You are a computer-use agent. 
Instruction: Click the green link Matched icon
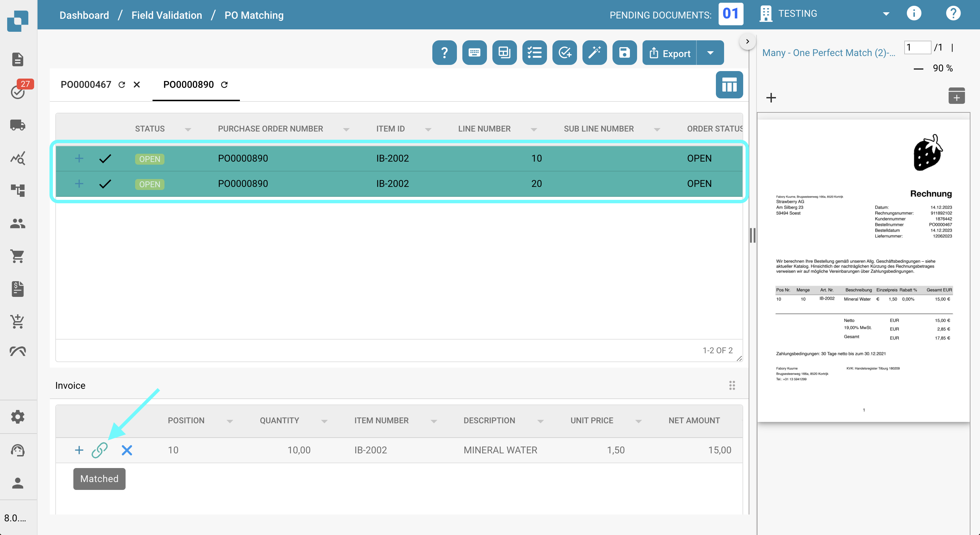click(x=100, y=450)
